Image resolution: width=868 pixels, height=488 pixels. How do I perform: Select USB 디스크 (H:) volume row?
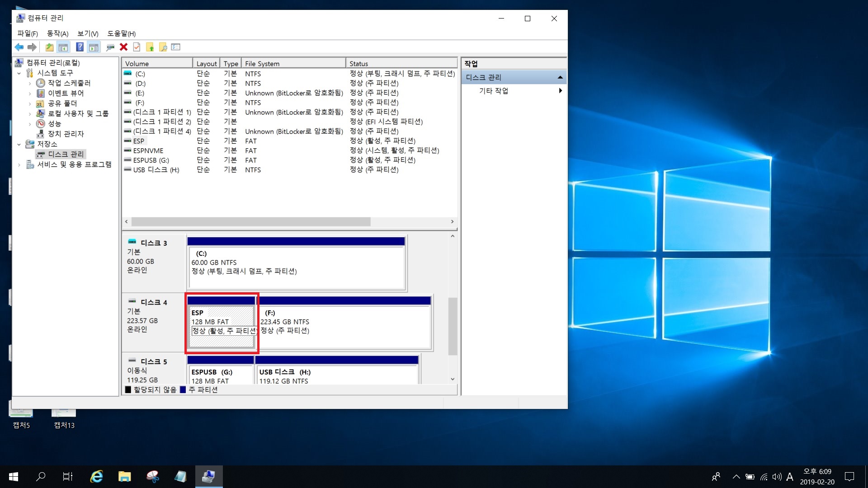point(289,169)
